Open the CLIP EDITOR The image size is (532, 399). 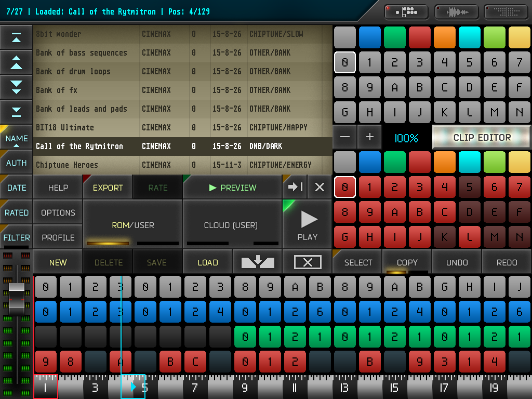click(482, 137)
